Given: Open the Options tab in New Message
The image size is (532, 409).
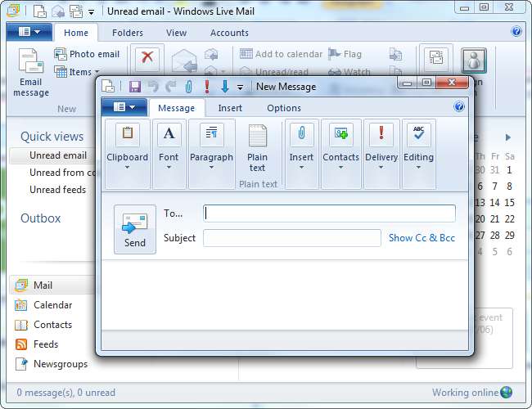Looking at the screenshot, I should 284,108.
